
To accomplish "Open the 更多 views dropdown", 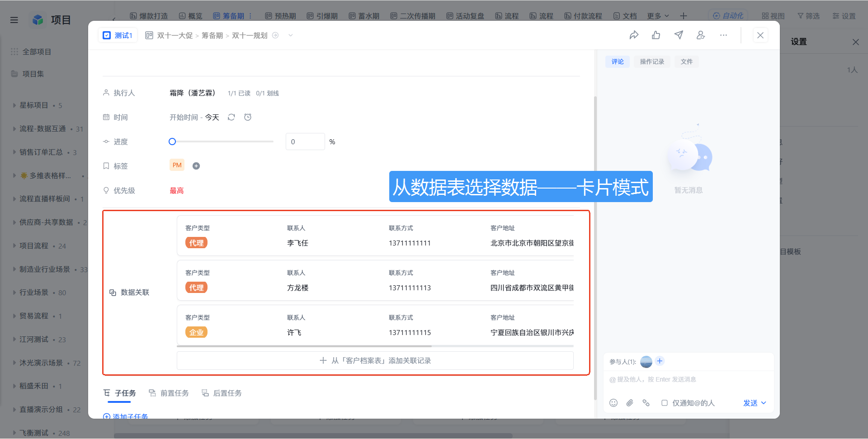I will click(658, 16).
